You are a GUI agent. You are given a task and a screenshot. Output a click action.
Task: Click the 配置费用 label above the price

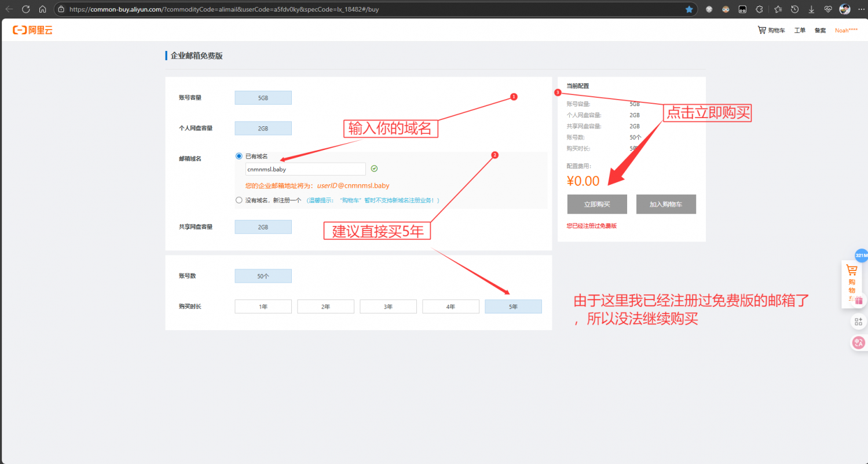580,166
